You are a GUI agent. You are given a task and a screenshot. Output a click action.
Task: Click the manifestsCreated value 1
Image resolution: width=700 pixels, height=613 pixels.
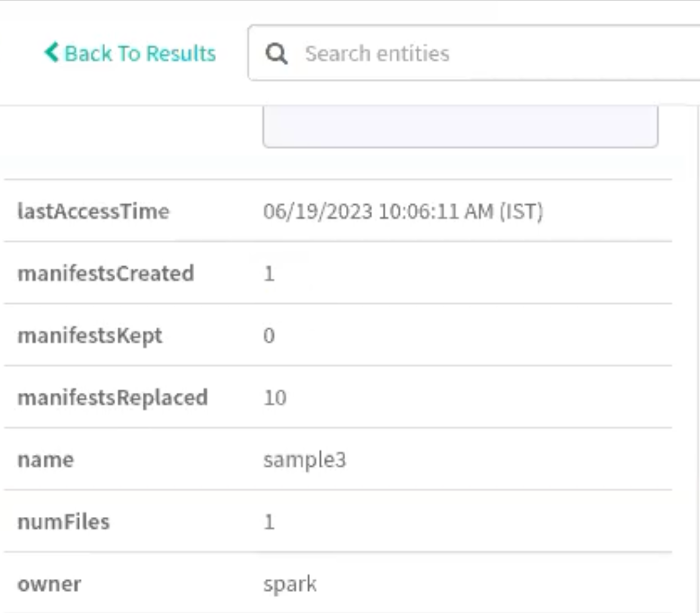pos(269,274)
